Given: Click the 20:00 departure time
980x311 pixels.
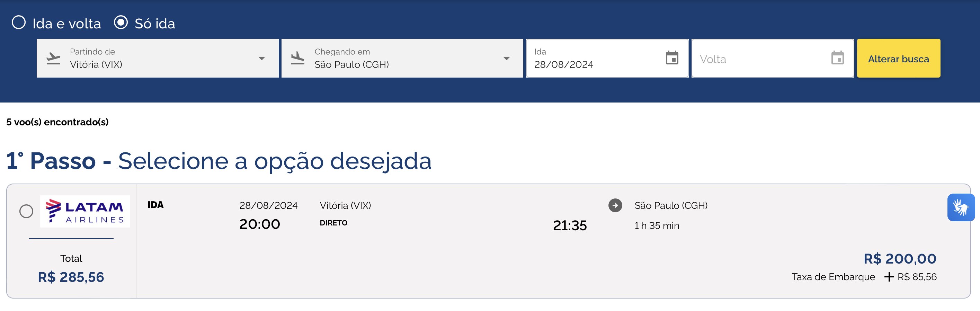Looking at the screenshot, I should click(259, 224).
